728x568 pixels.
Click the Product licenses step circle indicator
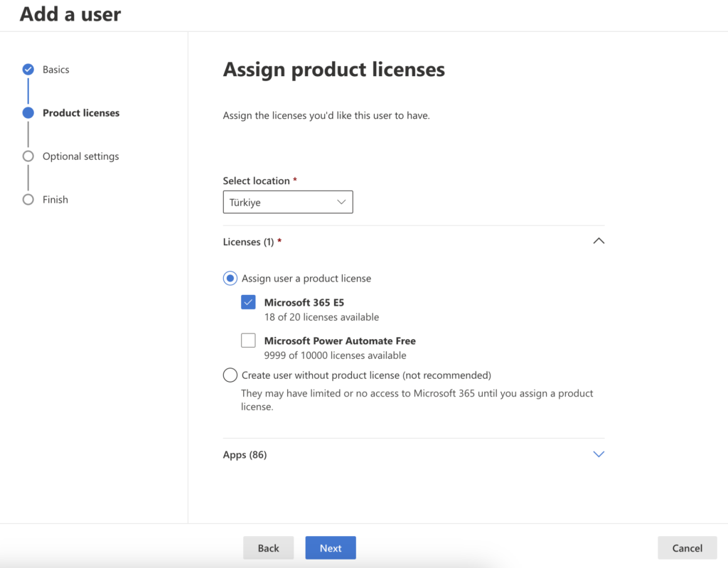(x=28, y=113)
